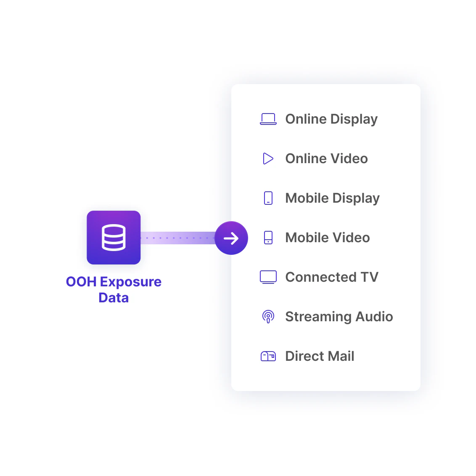Image resolution: width=476 pixels, height=476 pixels.
Task: Click the play triangle icon beside Online Video
Action: (x=268, y=159)
